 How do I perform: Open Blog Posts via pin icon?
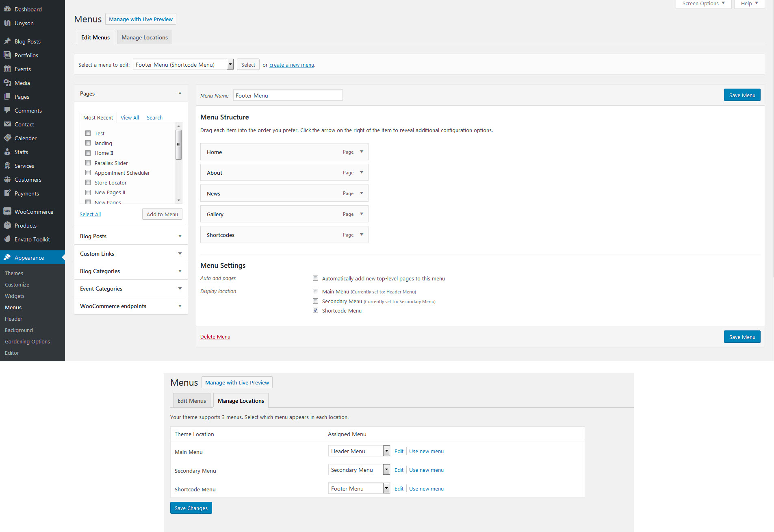[7, 41]
